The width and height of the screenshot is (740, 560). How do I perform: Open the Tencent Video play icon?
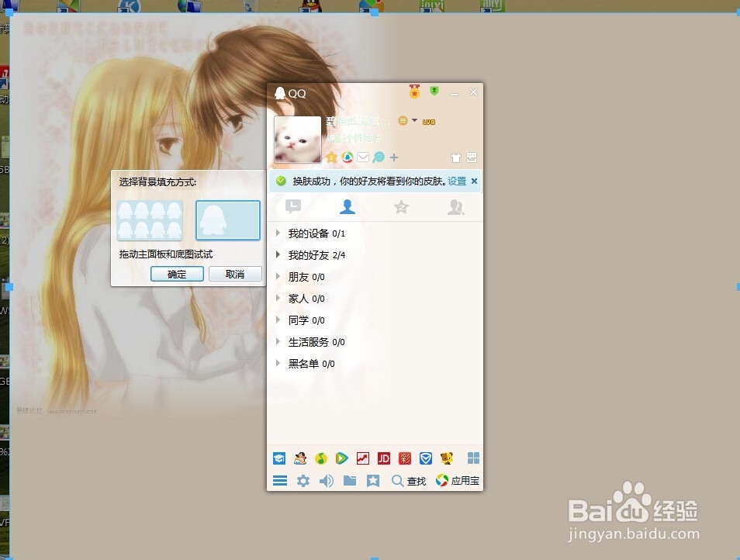pos(341,458)
